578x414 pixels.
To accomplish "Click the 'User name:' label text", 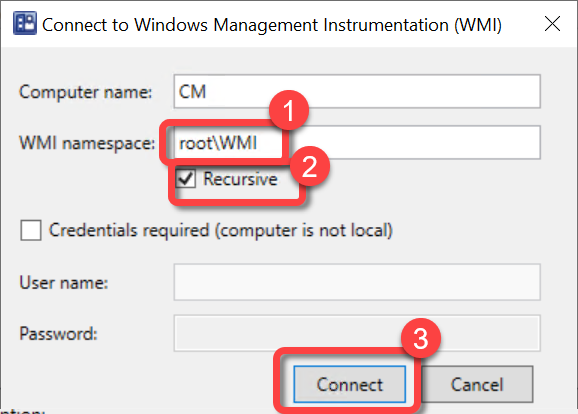I will tap(64, 283).
